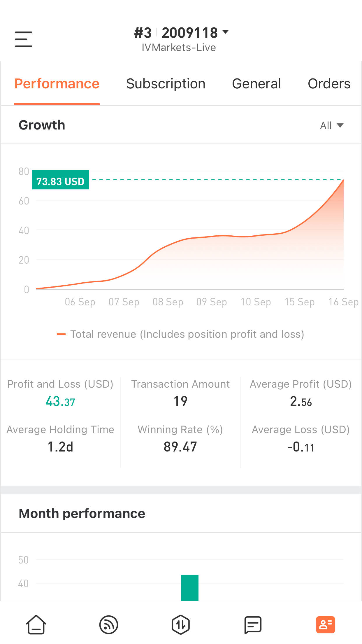
Task: Open the messages chat icon
Action: click(253, 625)
